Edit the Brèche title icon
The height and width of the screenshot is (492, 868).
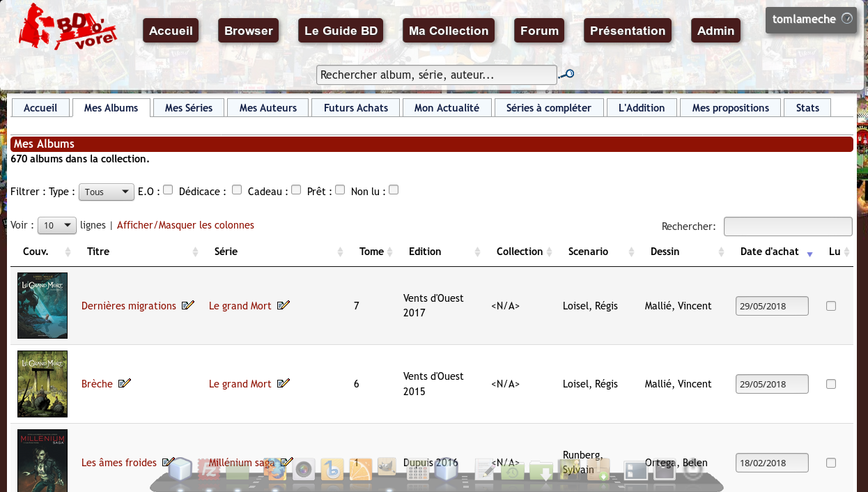point(125,383)
